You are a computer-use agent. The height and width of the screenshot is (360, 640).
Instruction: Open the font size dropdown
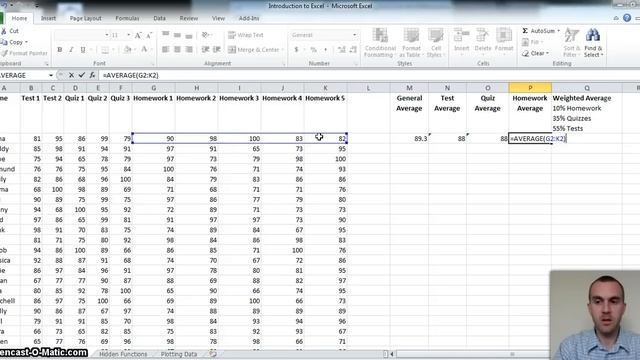click(x=128, y=35)
